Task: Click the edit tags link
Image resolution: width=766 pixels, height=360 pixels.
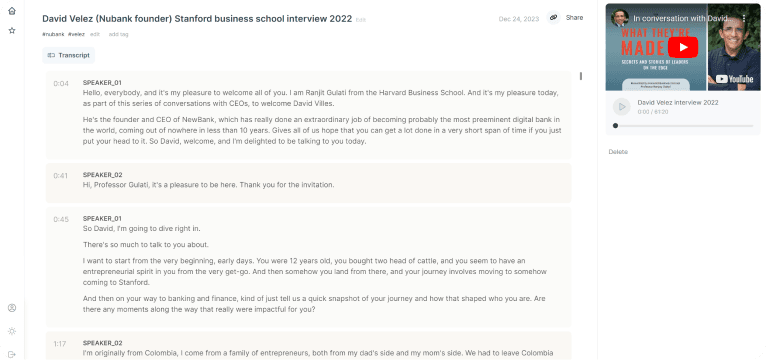Action: point(95,34)
